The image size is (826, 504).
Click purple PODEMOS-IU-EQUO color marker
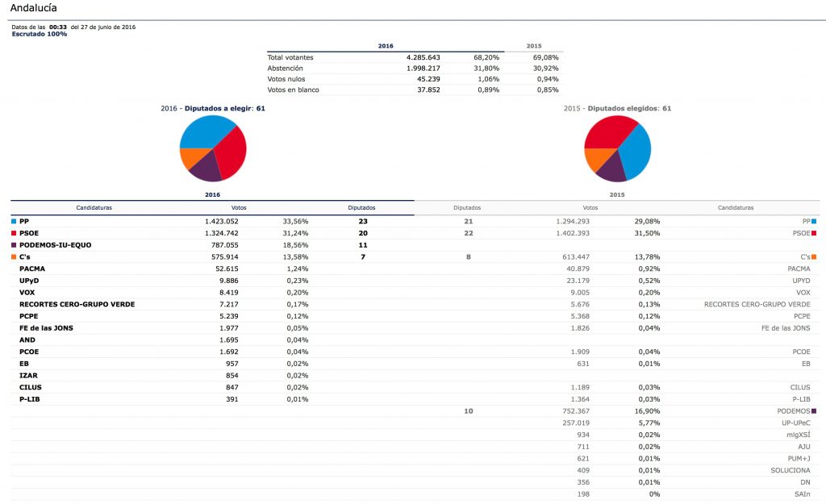point(14,244)
